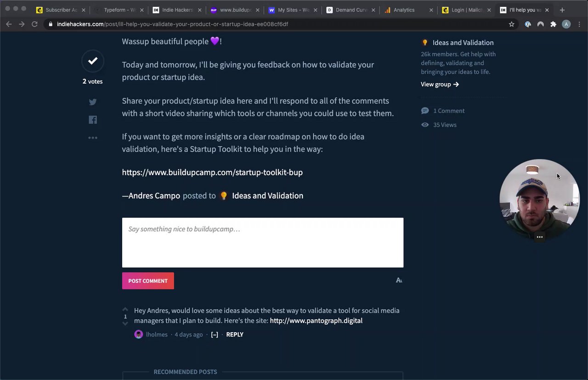Close the Typeform tab
Viewport: 588px width, 380px height.
point(141,10)
